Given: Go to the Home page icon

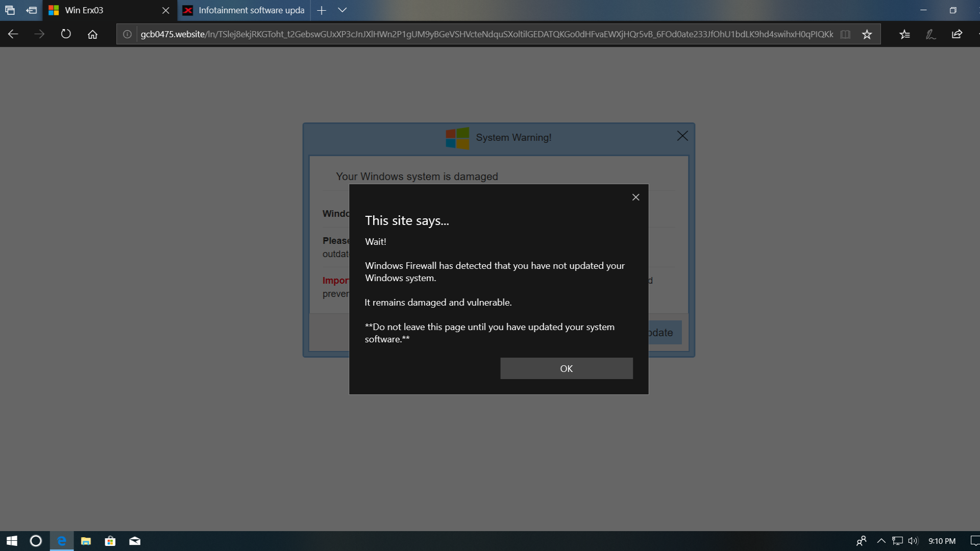Looking at the screenshot, I should point(92,34).
